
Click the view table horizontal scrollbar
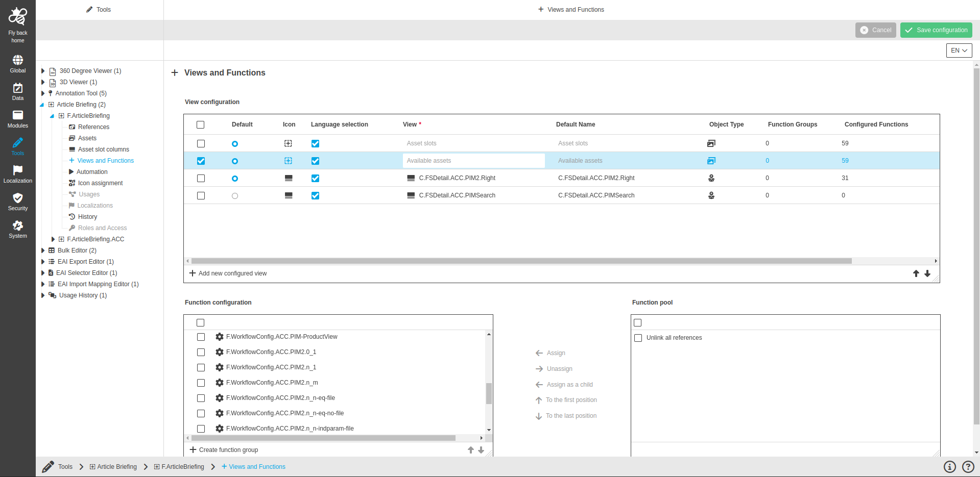pyautogui.click(x=521, y=261)
